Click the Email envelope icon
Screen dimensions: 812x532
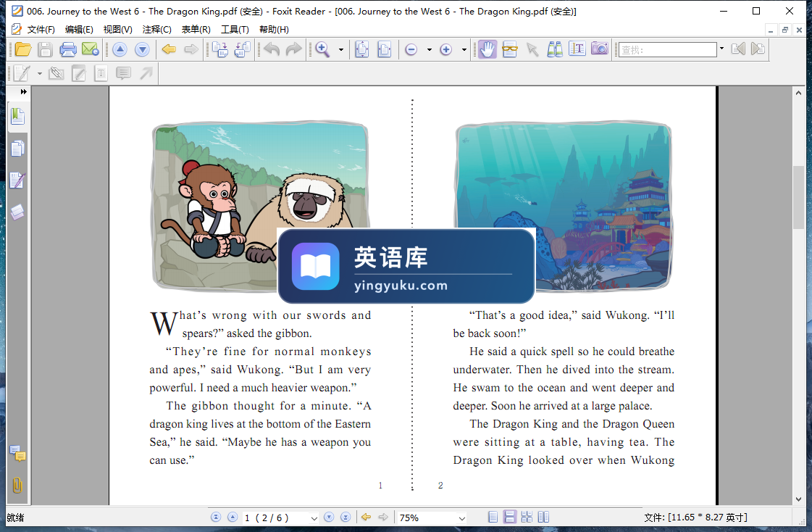tap(90, 49)
